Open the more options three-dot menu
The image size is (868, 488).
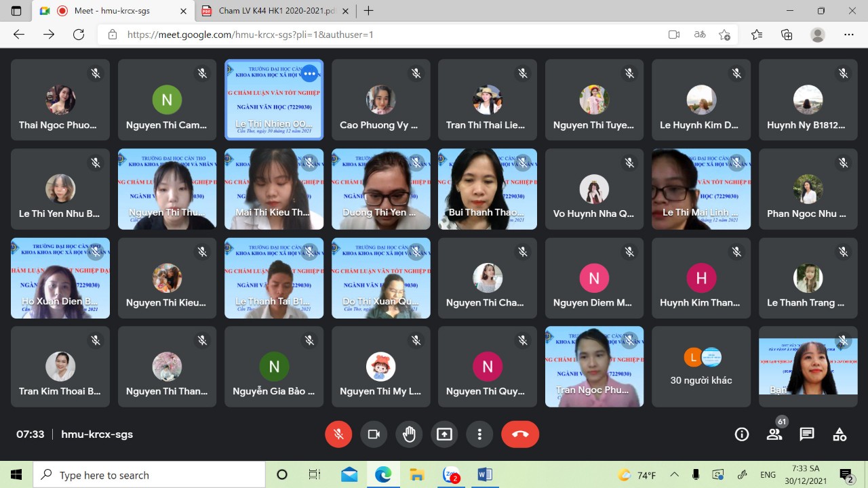coord(479,434)
